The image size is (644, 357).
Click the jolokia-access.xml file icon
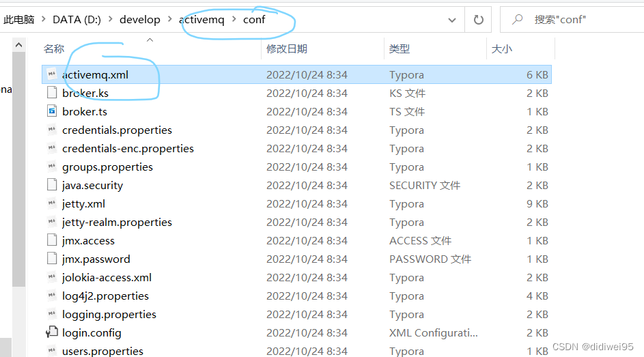(x=52, y=277)
